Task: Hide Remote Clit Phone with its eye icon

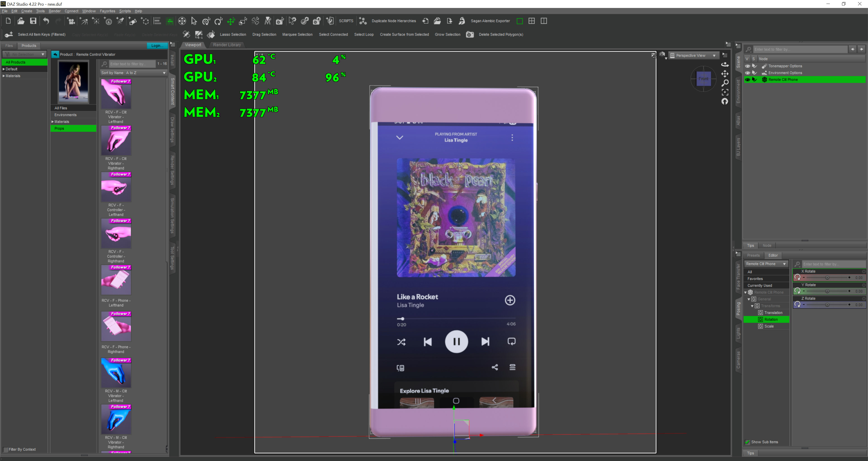Action: 747,80
